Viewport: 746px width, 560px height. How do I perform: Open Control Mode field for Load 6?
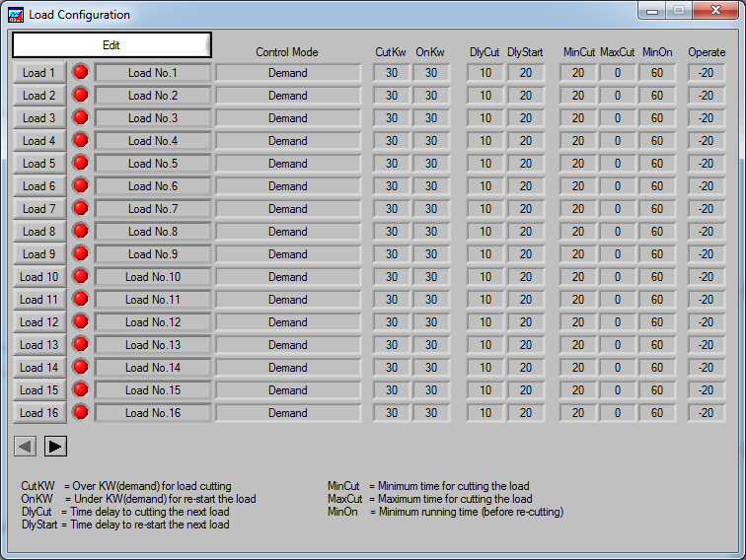(x=288, y=186)
